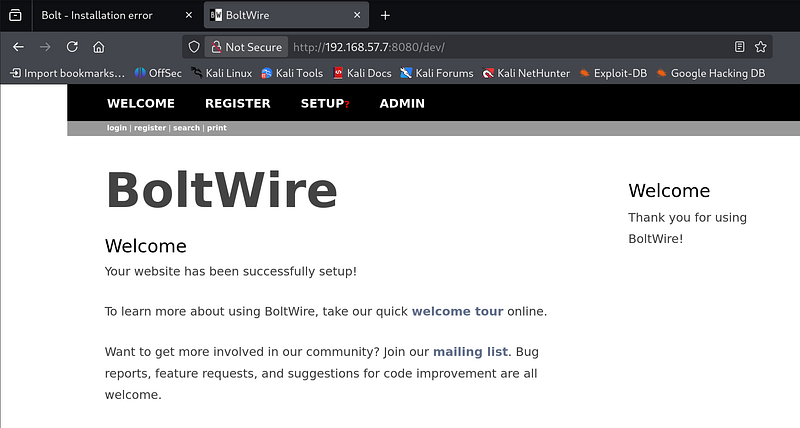Click the URL address field
The image size is (800, 428).
pyautogui.click(x=500, y=47)
